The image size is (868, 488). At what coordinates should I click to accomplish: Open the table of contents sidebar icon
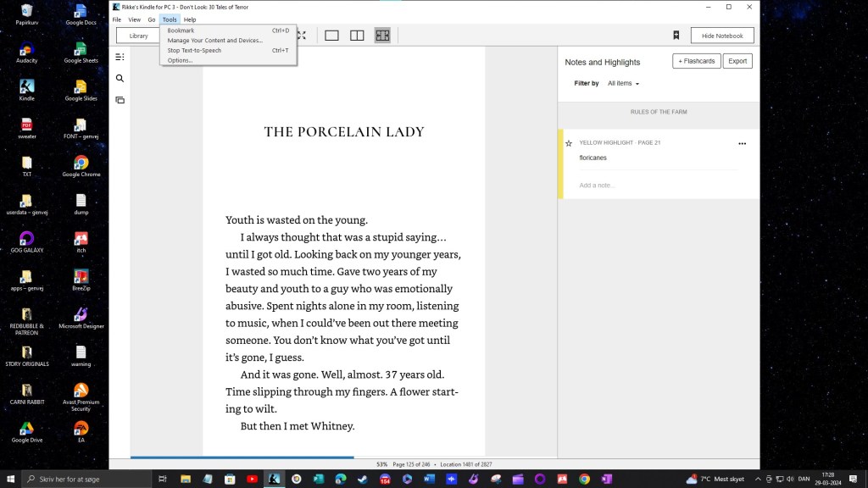click(x=120, y=57)
